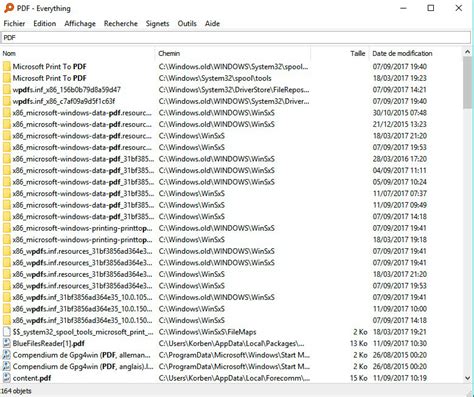The height and width of the screenshot is (397, 474).
Task: Select the x86_wpdfs.inf_31bf3856ad364e35_10.0.105 folder row
Action: click(x=231, y=297)
